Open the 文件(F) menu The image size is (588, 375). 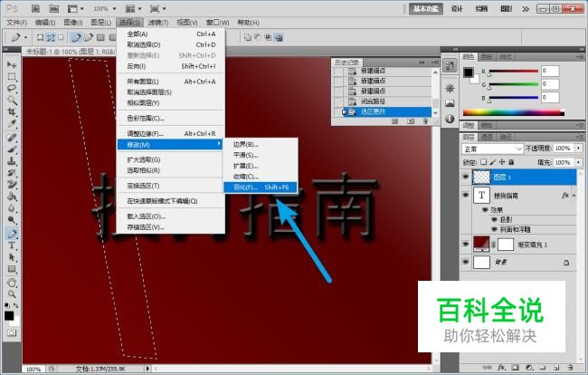pos(17,23)
